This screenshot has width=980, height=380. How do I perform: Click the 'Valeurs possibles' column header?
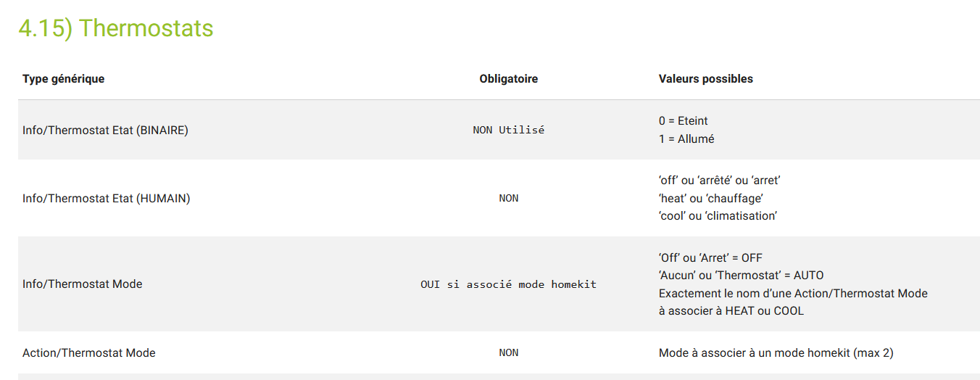(706, 79)
